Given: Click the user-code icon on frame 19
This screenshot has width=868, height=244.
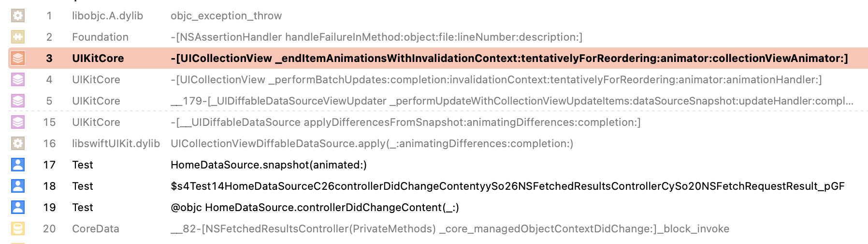Looking at the screenshot, I should 18,207.
